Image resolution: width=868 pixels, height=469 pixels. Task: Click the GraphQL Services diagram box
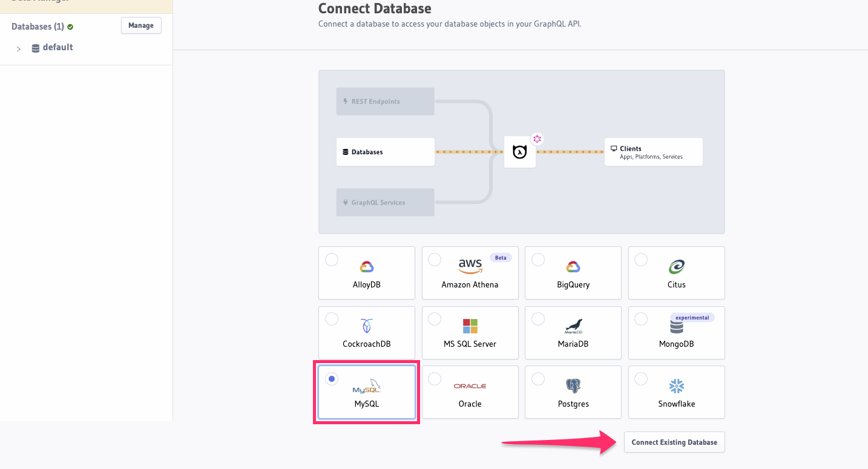[386, 202]
